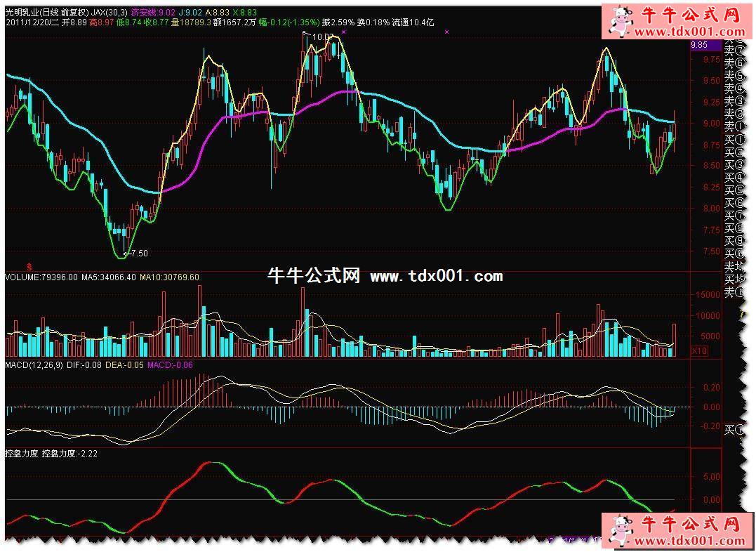Click the center 牛牛公式网 www.tdx001.com watermark
Viewport: 756px width, 552px height.
click(x=385, y=276)
